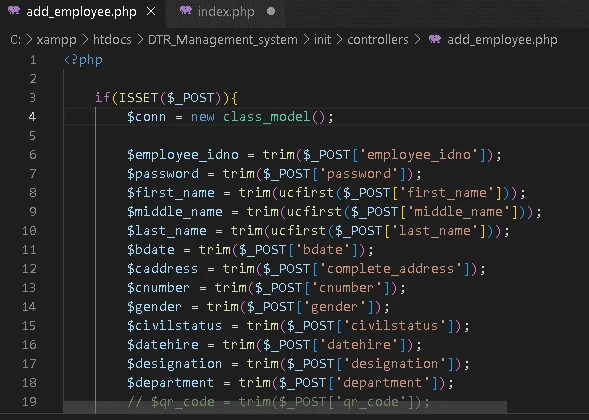Click the horizontal scrollbar under the editor
589x420 pixels.
pos(285,407)
